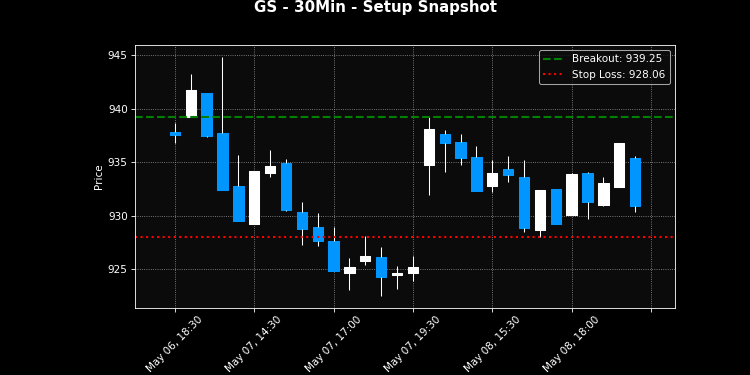Click the 940 price axis label
The image size is (750, 375).
pyautogui.click(x=119, y=110)
